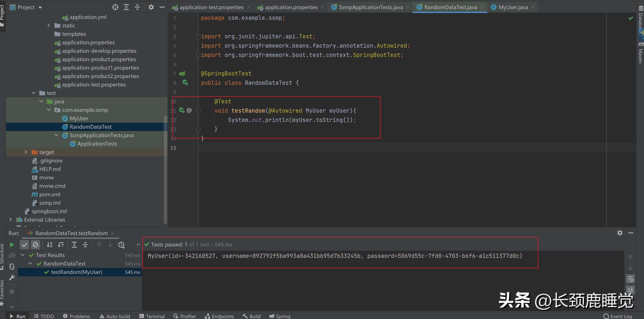The image size is (644, 319).
Task: Click Expand All in Project panel
Action: click(126, 7)
